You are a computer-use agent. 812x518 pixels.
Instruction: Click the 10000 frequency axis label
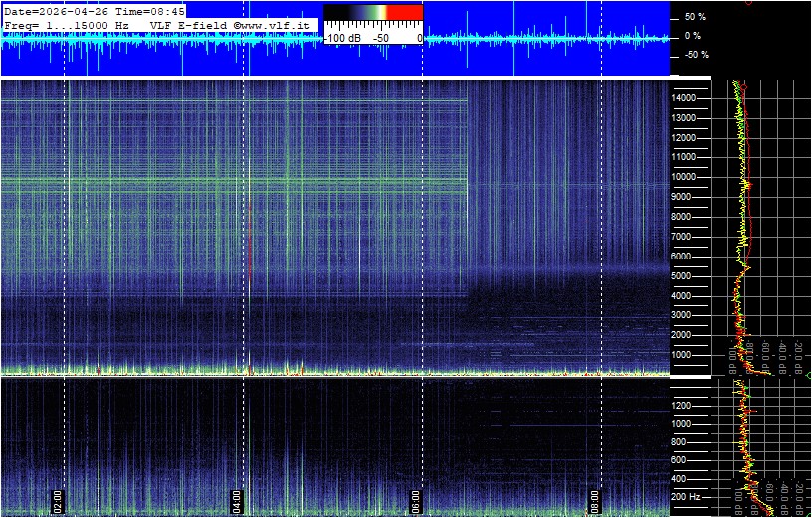pyautogui.click(x=684, y=177)
